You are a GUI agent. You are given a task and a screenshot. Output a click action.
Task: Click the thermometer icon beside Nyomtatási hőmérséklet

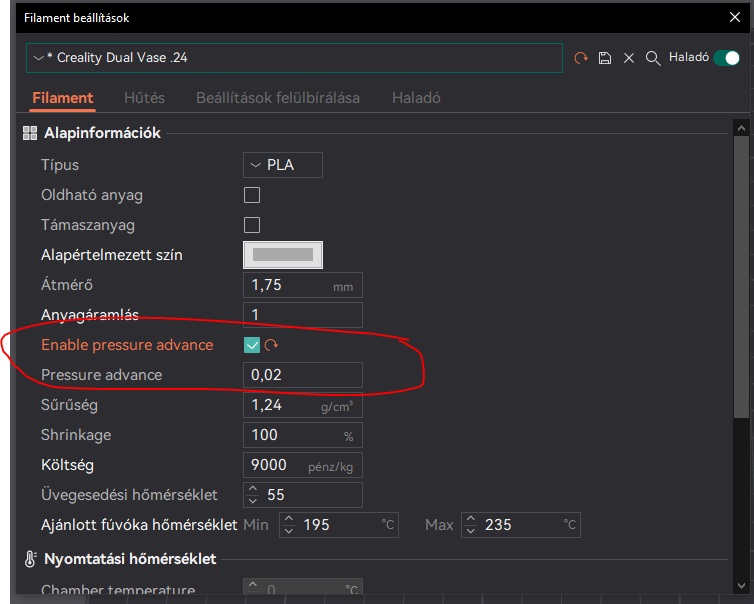click(30, 559)
